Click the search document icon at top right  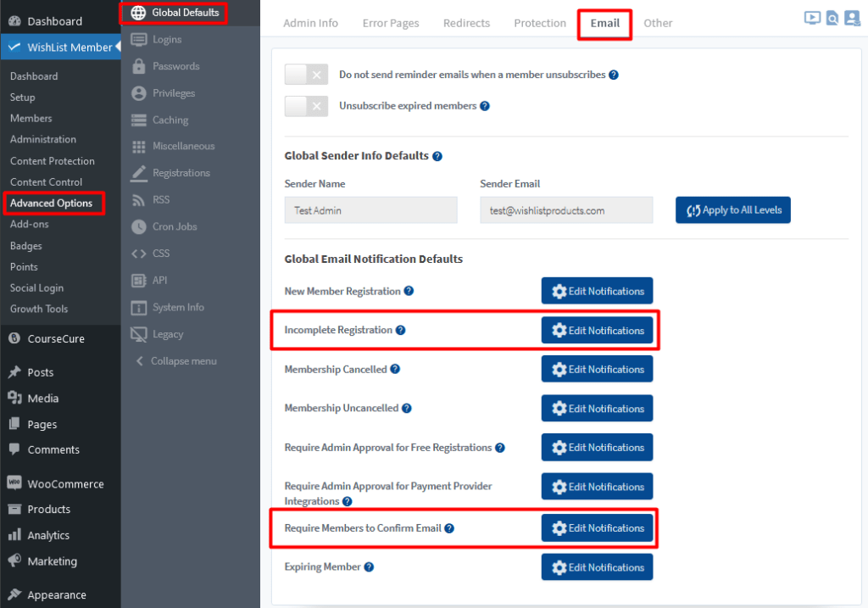pos(832,19)
